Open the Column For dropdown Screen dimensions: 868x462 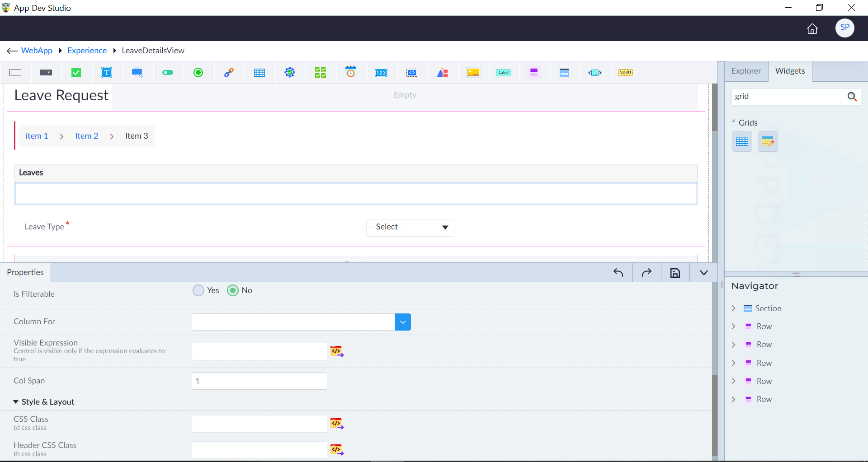click(x=403, y=322)
